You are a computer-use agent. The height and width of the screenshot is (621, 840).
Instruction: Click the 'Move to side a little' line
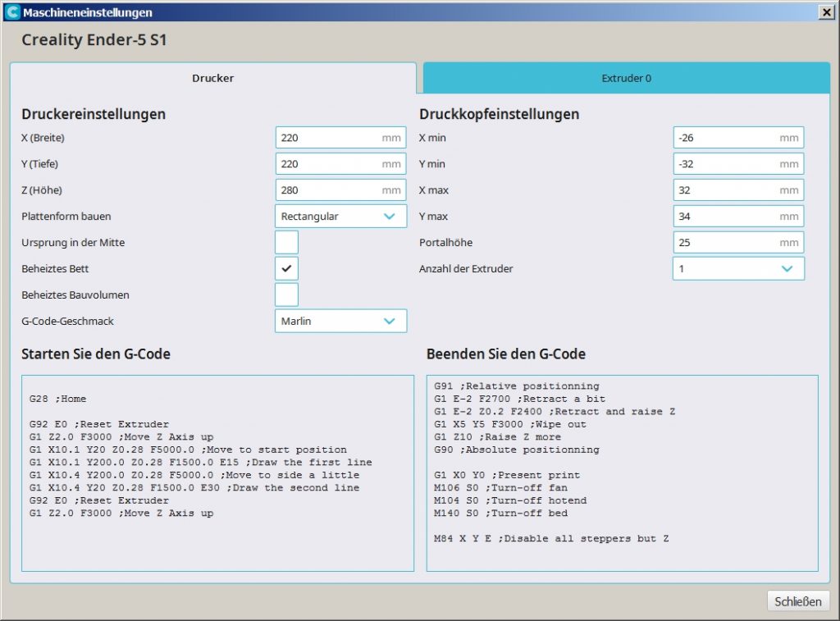(x=194, y=475)
